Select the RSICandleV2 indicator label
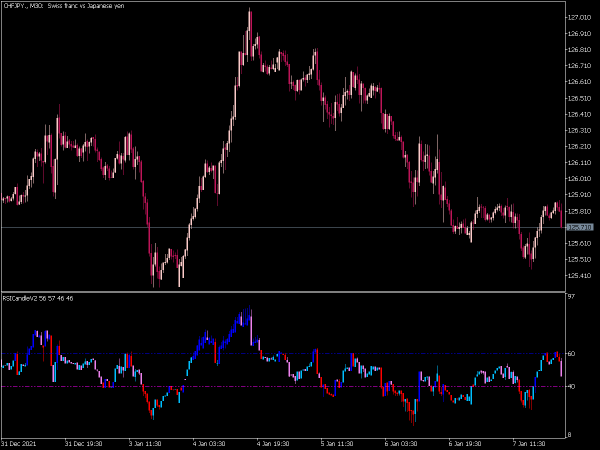The height and width of the screenshot is (450, 600). tap(38, 298)
